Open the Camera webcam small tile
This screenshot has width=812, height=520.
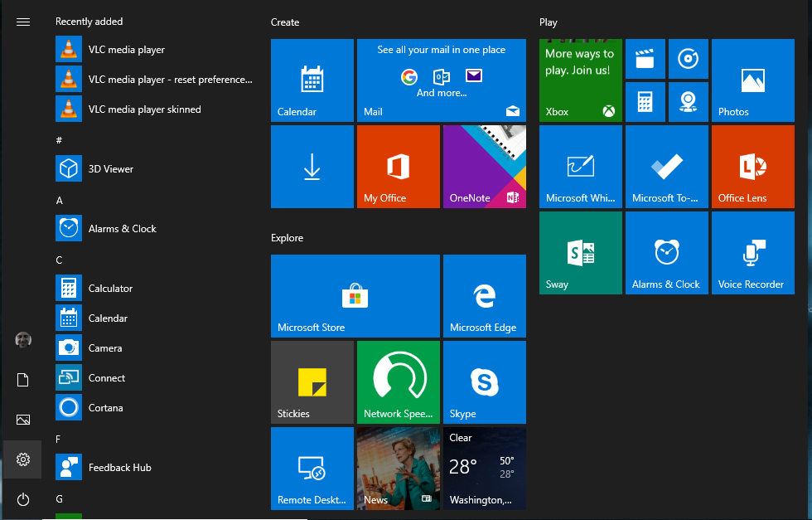tap(689, 102)
